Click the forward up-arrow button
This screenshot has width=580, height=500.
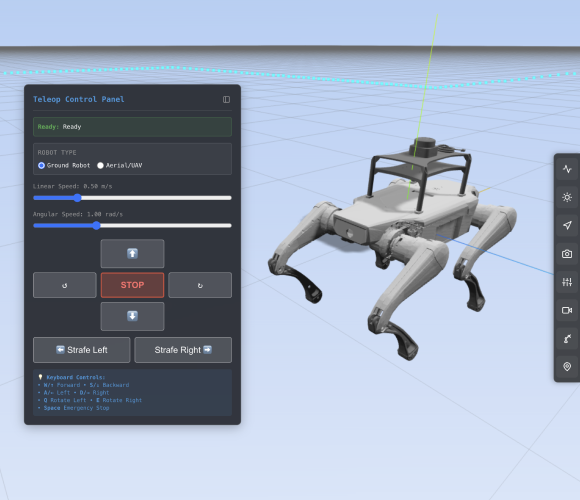coord(132,253)
